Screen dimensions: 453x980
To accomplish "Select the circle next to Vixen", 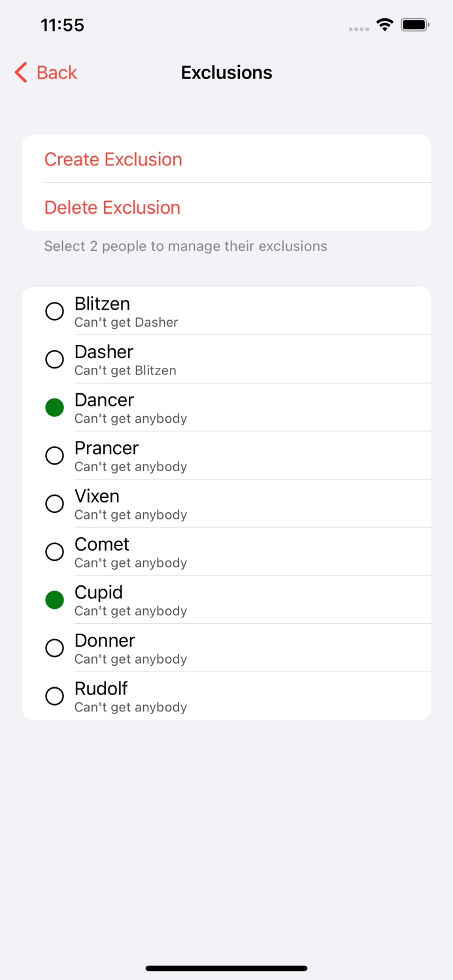I will (x=54, y=504).
